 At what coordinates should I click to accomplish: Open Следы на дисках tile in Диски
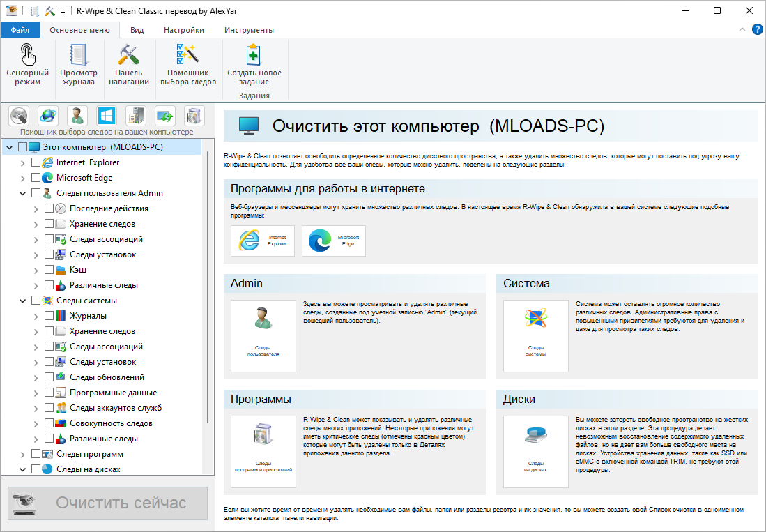(x=535, y=452)
